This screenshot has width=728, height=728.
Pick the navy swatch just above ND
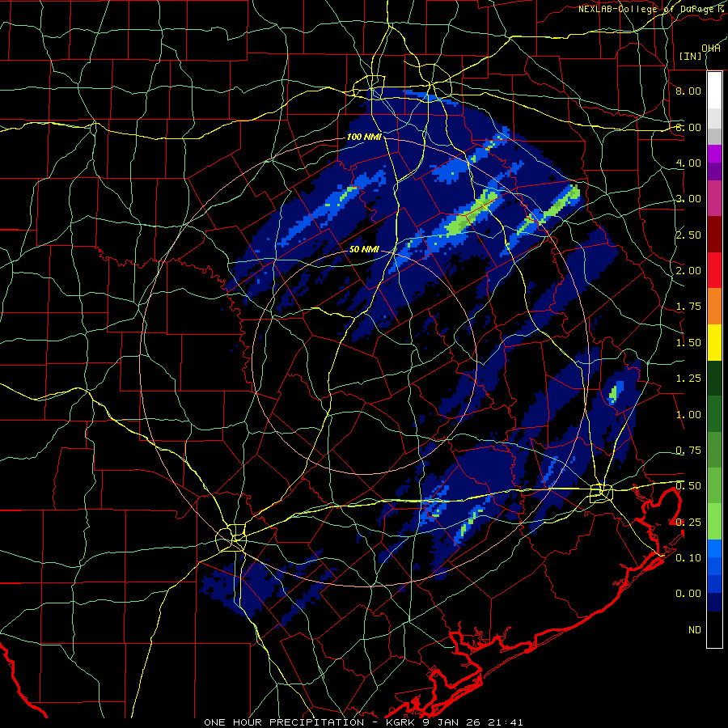[714, 602]
